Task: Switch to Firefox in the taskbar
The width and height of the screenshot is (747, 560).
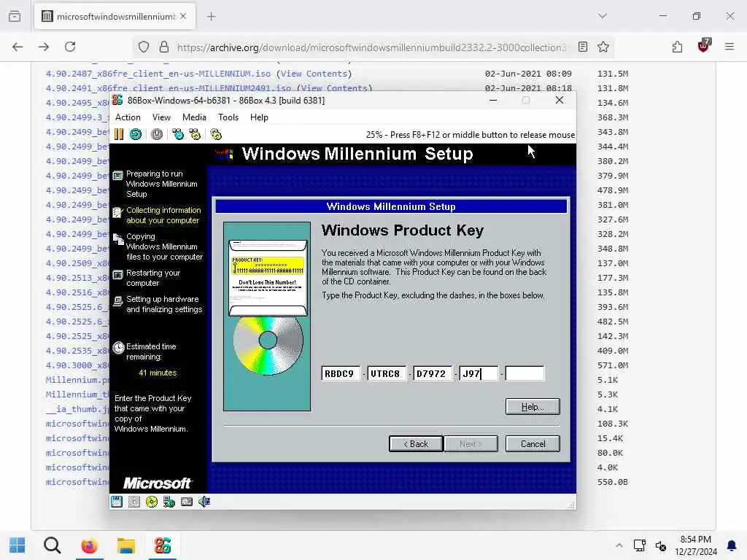Action: (x=89, y=545)
